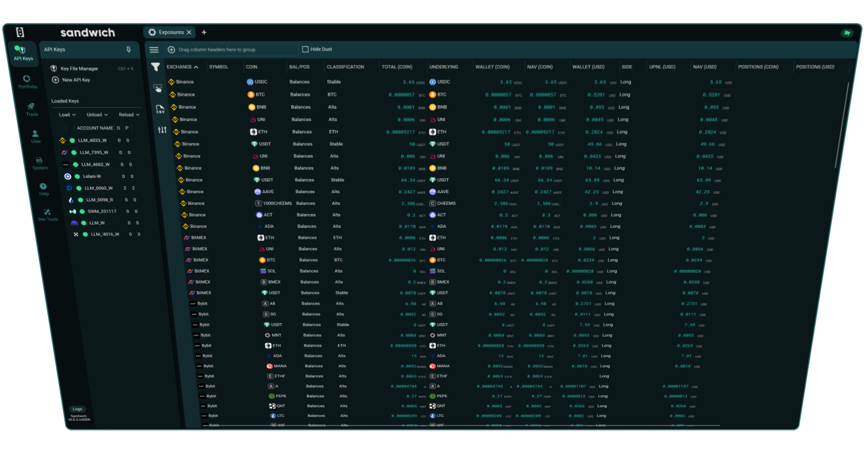Select API Keys in the navigation sidebar
868x472 pixels.
(23, 53)
